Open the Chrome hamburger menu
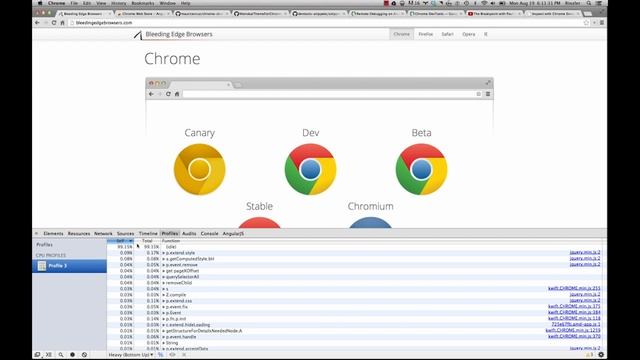Viewport: 640px width, 360px height. pyautogui.click(x=602, y=23)
